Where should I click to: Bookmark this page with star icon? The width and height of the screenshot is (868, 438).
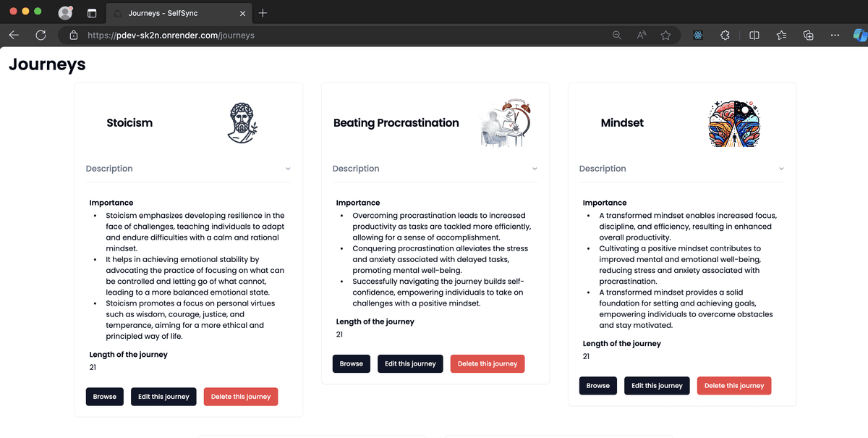665,35
